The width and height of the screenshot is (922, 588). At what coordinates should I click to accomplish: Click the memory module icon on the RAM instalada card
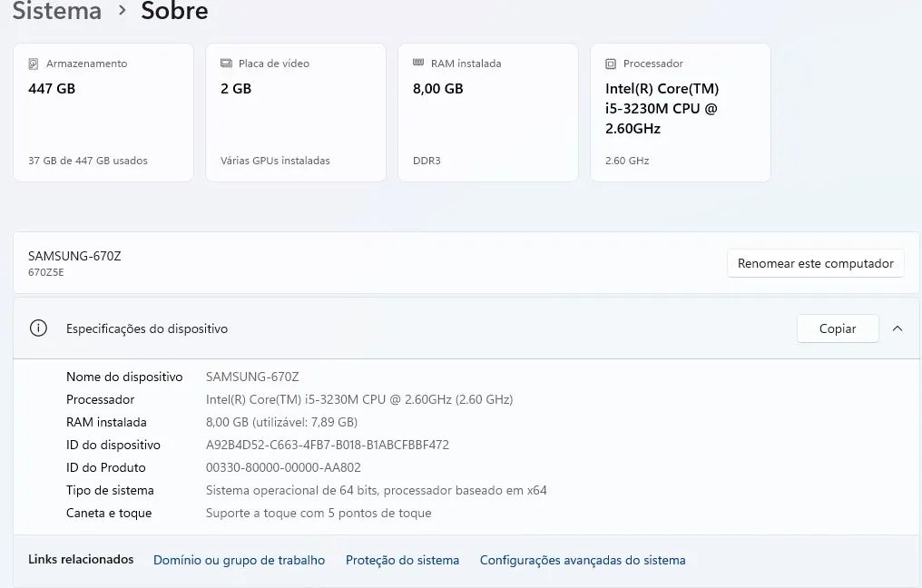417,64
